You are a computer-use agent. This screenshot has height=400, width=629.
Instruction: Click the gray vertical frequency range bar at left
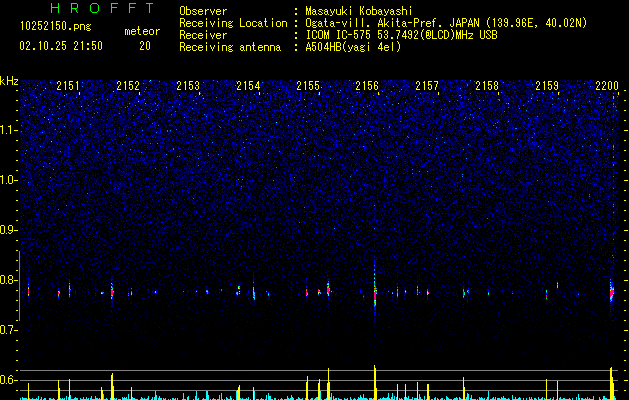[19, 286]
